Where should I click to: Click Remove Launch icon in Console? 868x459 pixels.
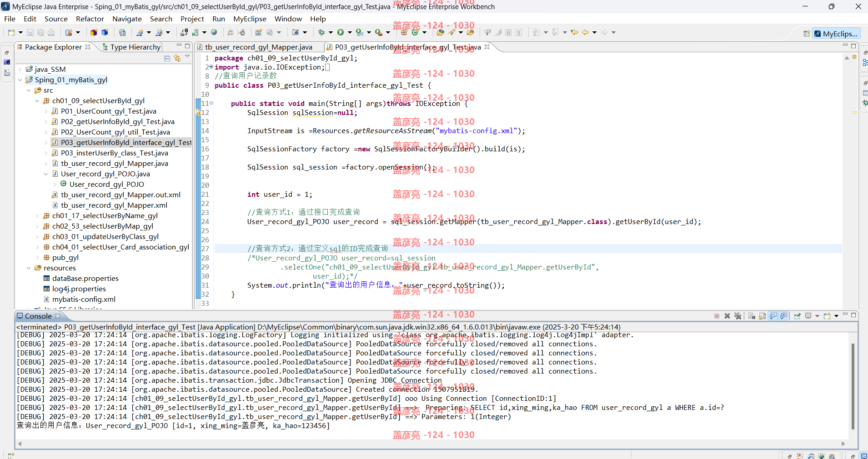click(727, 316)
